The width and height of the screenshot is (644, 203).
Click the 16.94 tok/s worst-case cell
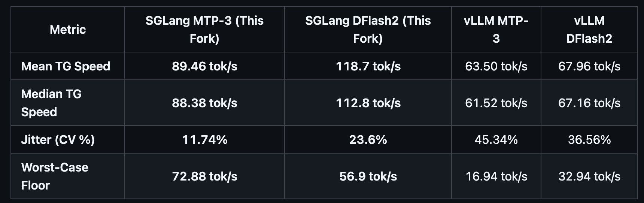pos(496,176)
